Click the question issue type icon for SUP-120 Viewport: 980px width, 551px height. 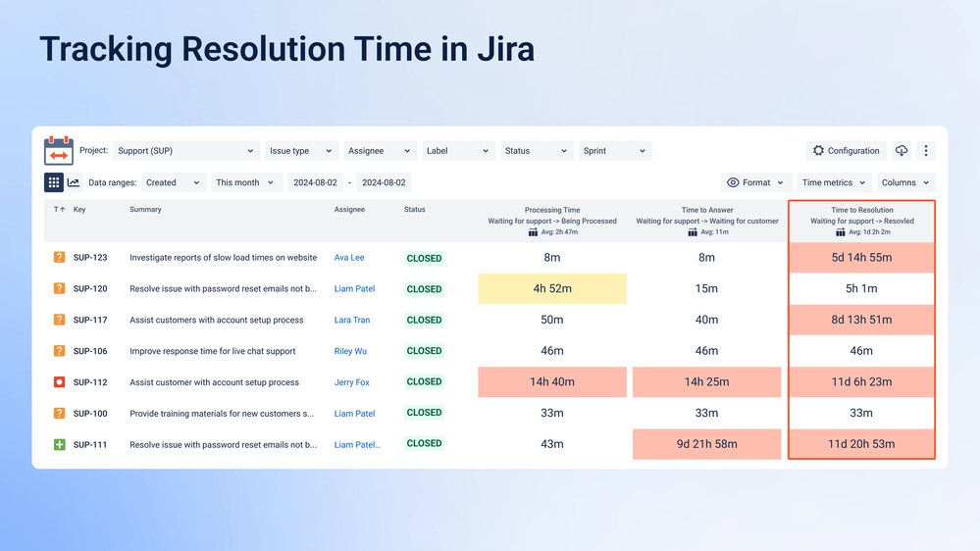tap(60, 288)
